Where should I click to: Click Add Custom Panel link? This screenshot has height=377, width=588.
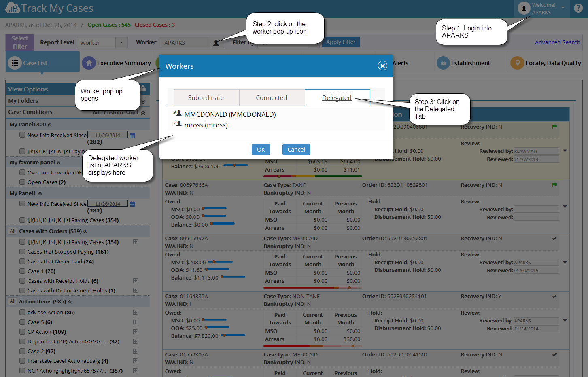coord(115,113)
